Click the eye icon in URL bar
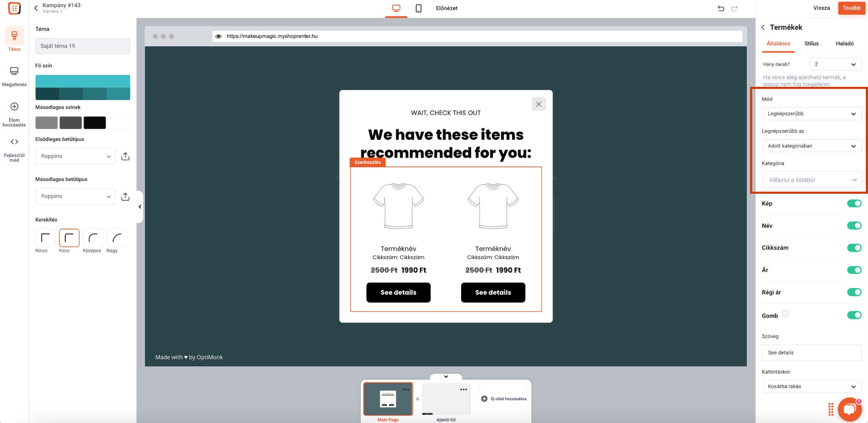Image resolution: width=868 pixels, height=423 pixels. coord(219,36)
